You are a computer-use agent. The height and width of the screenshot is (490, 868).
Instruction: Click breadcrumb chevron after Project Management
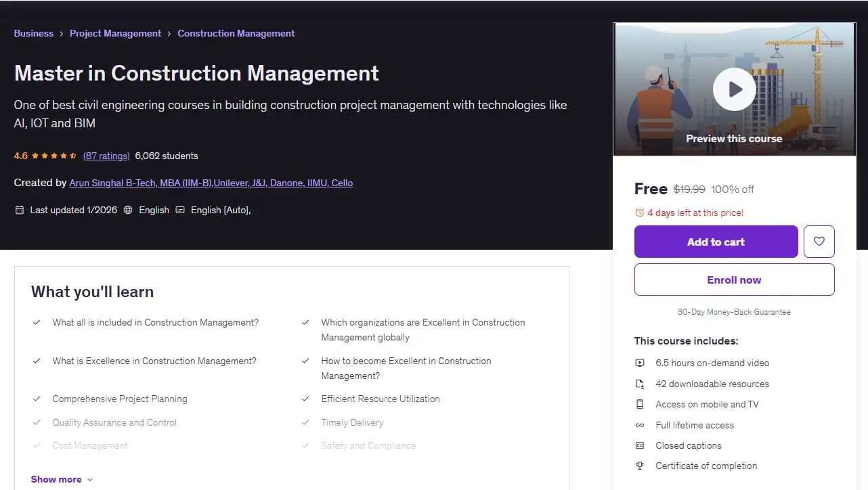point(169,33)
